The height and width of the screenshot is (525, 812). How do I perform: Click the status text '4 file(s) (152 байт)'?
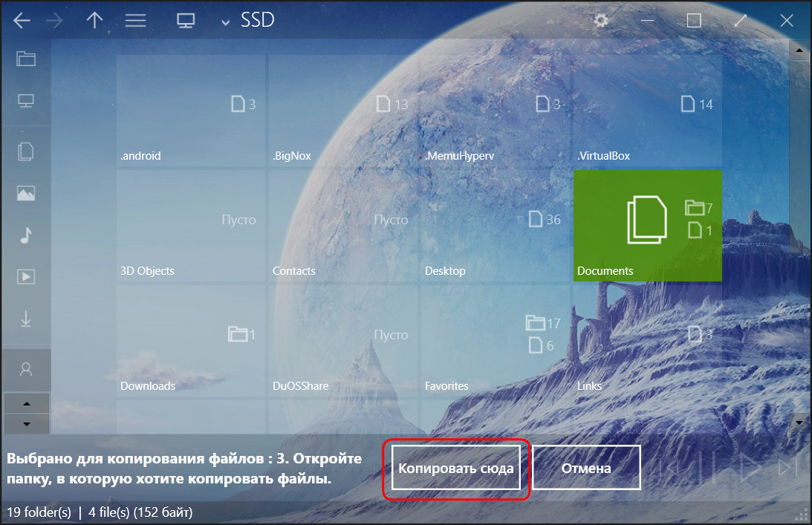pyautogui.click(x=140, y=512)
